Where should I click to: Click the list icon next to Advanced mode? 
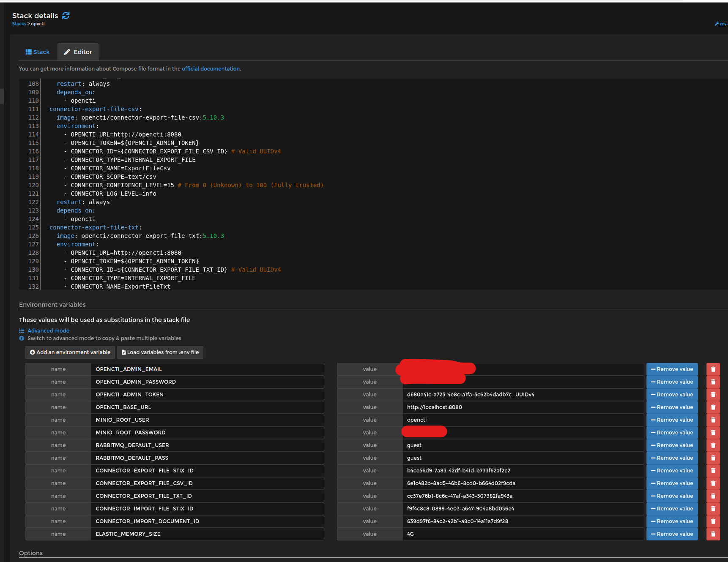point(22,330)
